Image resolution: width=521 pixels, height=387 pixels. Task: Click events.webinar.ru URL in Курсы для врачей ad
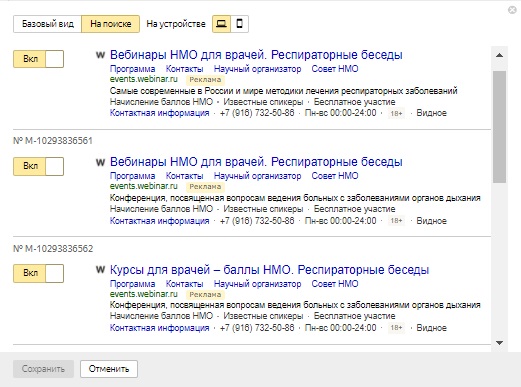144,294
